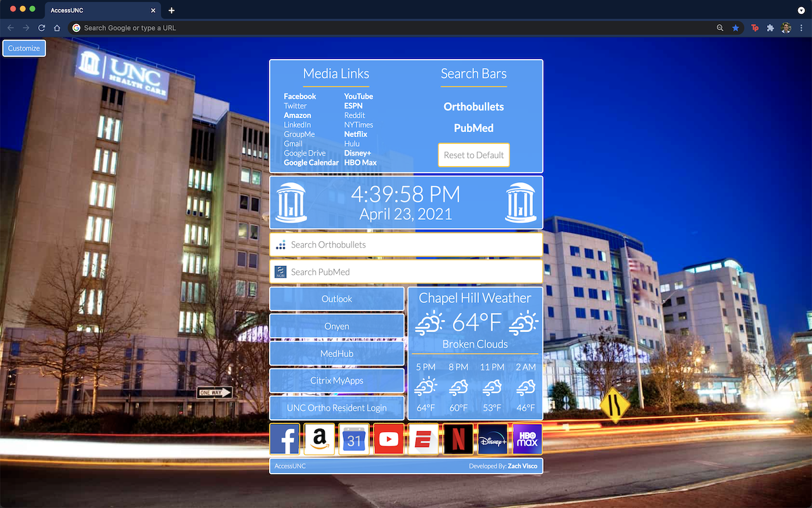This screenshot has width=812, height=508.
Task: Toggle HBO Max in Media Links list
Action: [360, 163]
